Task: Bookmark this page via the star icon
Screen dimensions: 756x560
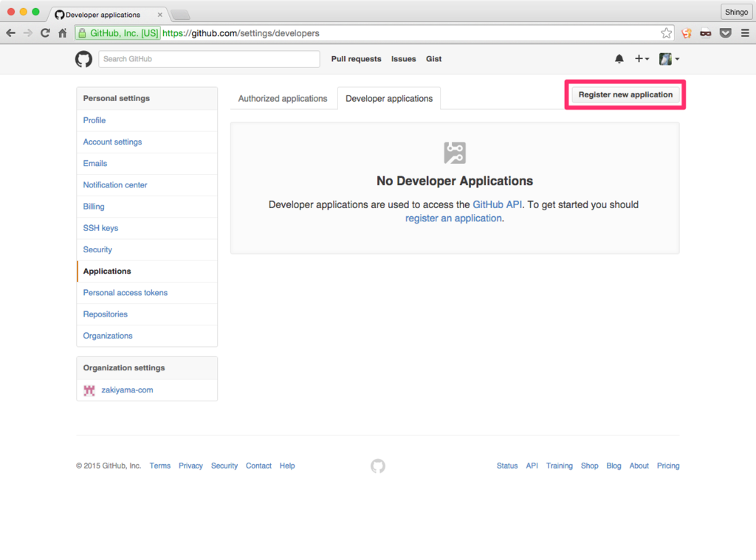Action: [666, 32]
